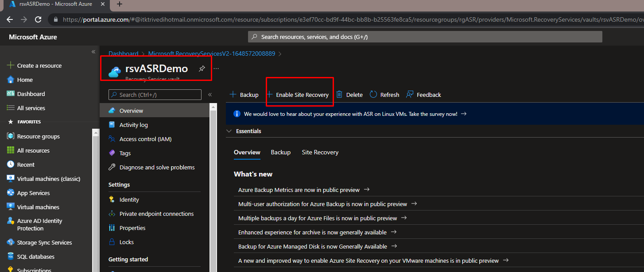The height and width of the screenshot is (272, 644).
Task: Open Home from the left sidebar
Action: 25,80
